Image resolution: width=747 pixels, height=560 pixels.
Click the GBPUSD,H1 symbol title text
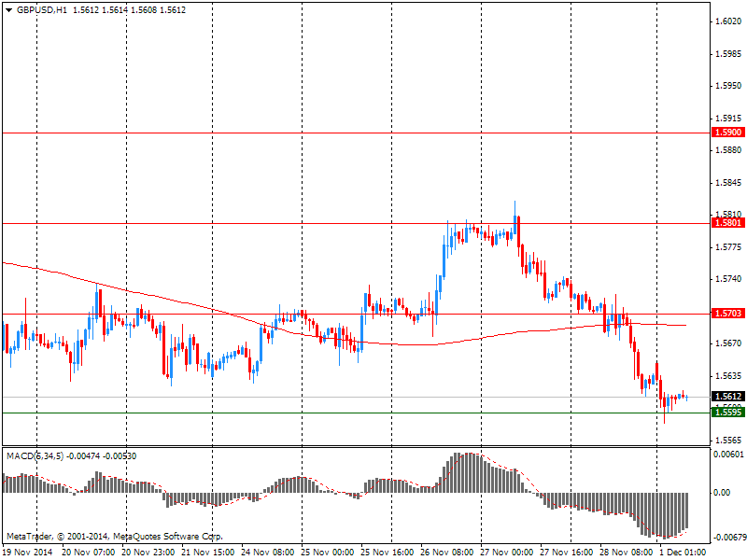coord(42,10)
